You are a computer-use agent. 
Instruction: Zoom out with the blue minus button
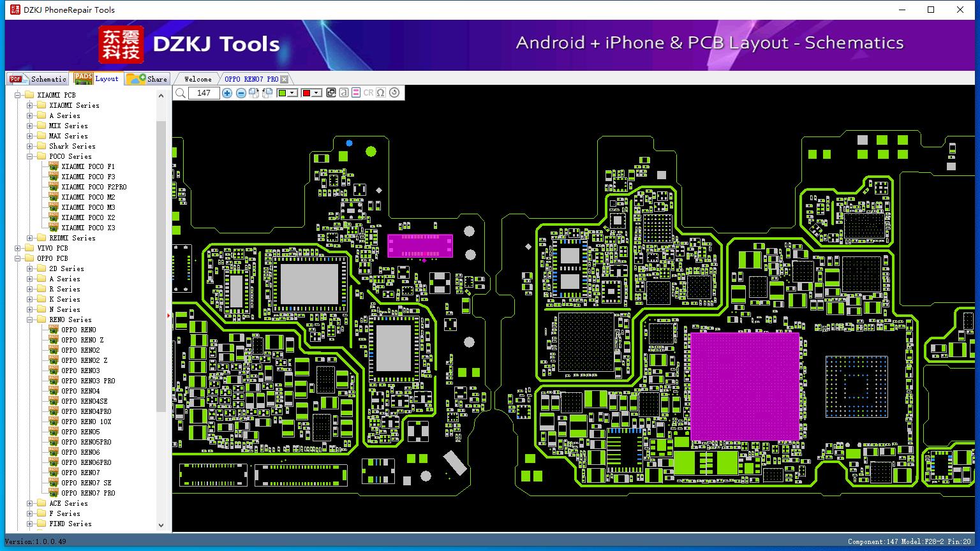point(241,93)
